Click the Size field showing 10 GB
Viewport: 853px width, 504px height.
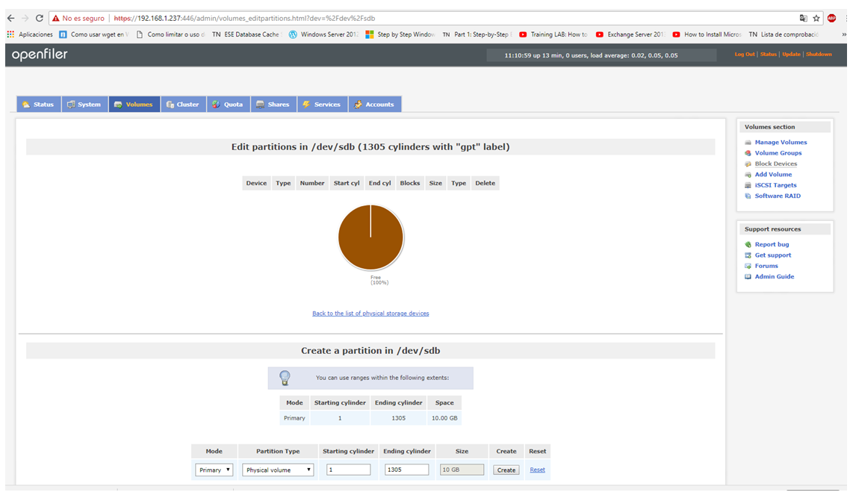click(x=462, y=469)
